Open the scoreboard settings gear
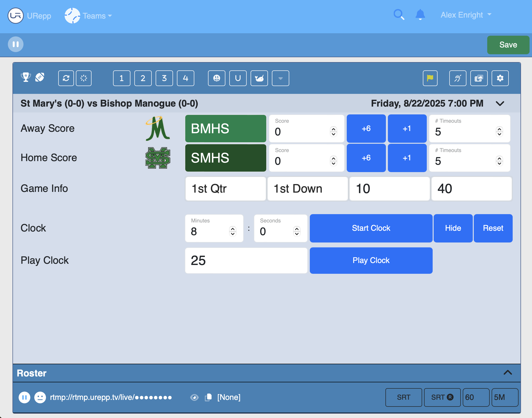532x418 pixels. click(500, 78)
